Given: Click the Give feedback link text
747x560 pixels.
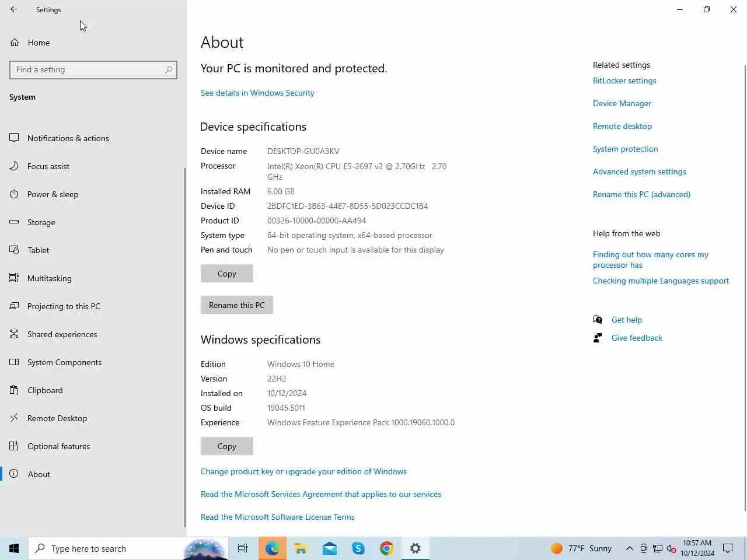Looking at the screenshot, I should pyautogui.click(x=637, y=338).
